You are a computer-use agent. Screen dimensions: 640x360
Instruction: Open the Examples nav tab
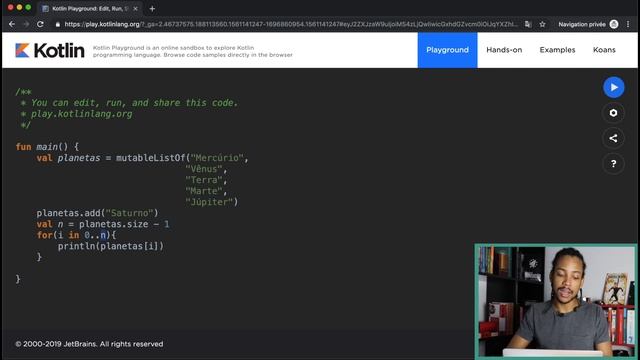pos(557,50)
